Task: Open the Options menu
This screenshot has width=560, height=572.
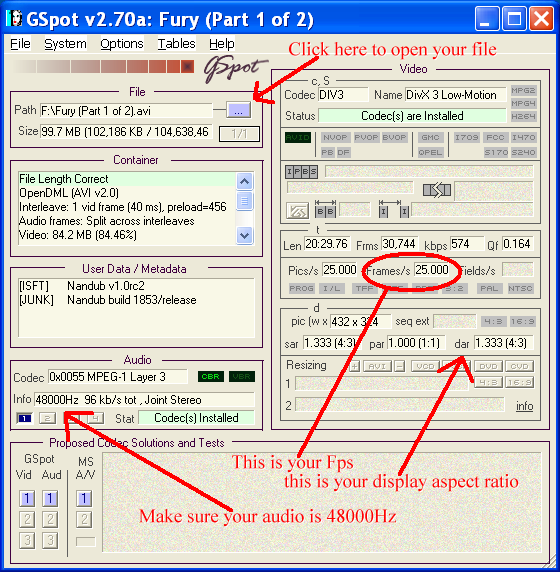Action: (x=122, y=44)
